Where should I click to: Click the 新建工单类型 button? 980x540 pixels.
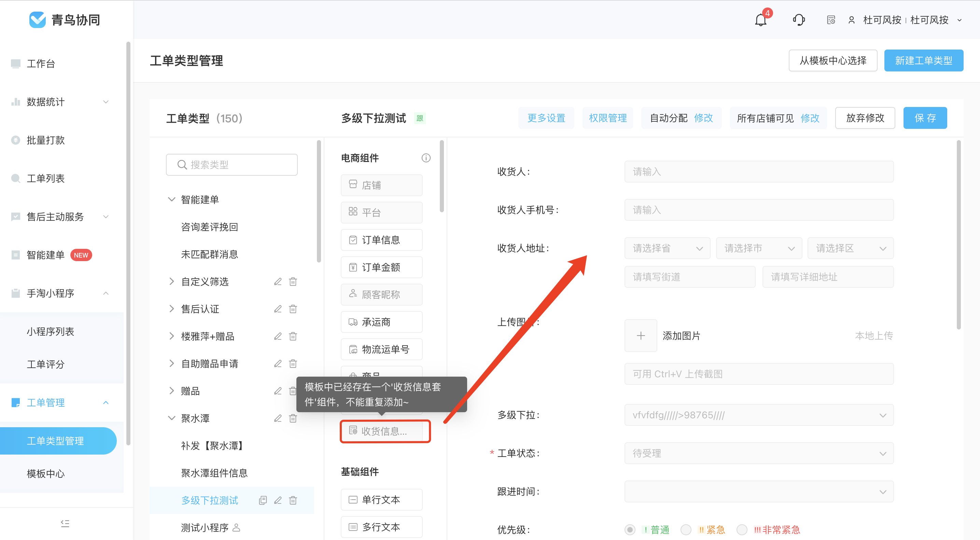click(924, 60)
